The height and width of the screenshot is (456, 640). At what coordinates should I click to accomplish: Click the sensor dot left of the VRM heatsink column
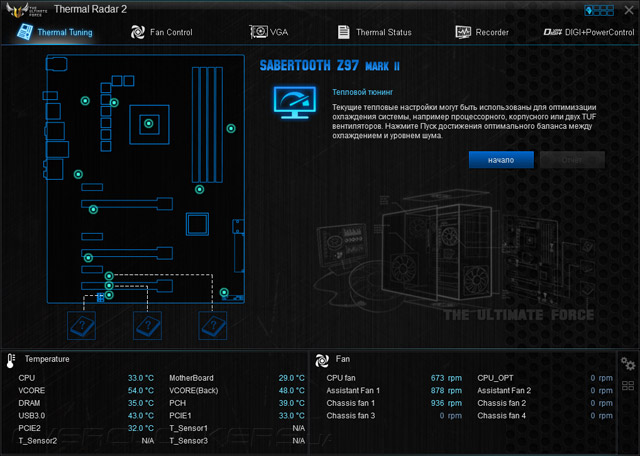[x=85, y=101]
